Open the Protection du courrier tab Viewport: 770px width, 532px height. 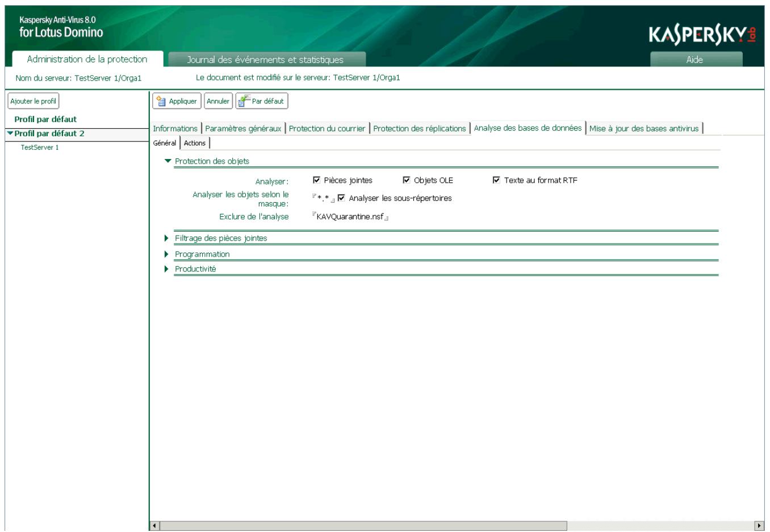coord(327,128)
